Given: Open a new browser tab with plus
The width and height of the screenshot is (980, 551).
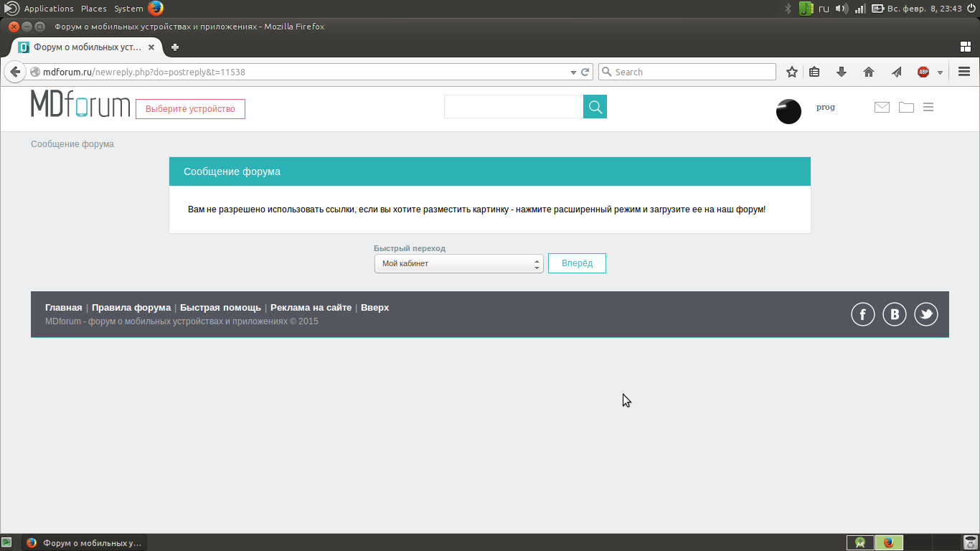Looking at the screenshot, I should pyautogui.click(x=174, y=47).
